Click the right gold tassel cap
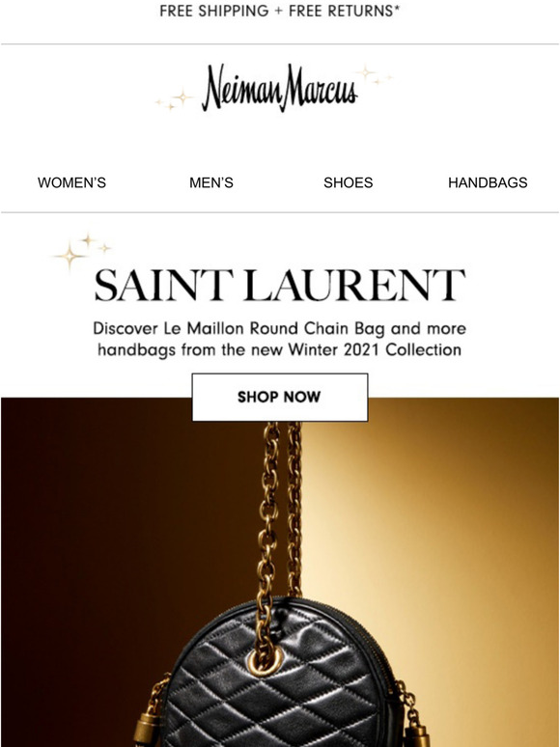Image resolution: width=560 pixels, height=747 pixels. (418, 734)
